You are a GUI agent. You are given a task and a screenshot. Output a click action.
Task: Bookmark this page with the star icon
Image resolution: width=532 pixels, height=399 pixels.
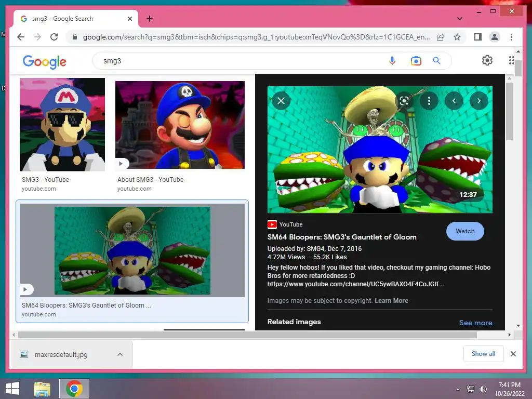(457, 37)
